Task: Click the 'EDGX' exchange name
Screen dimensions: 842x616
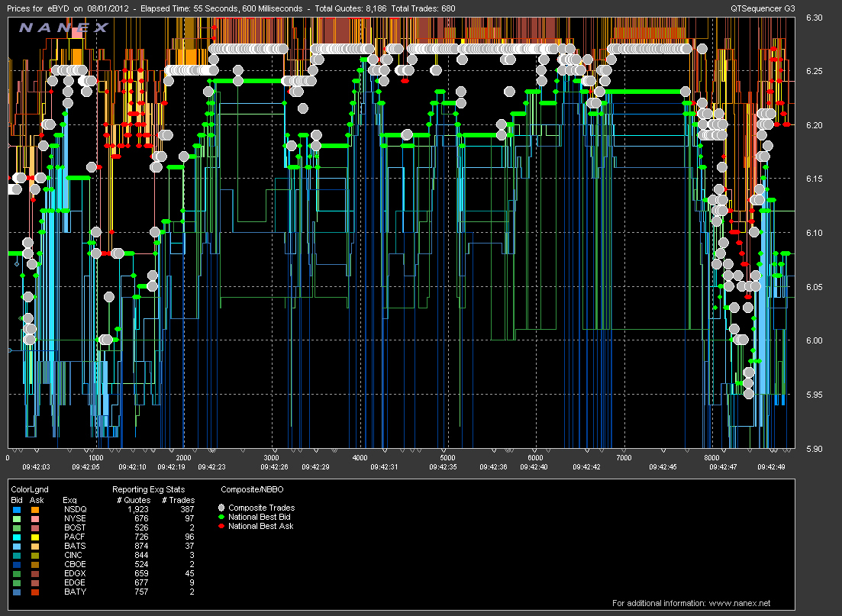Action: 75,573
